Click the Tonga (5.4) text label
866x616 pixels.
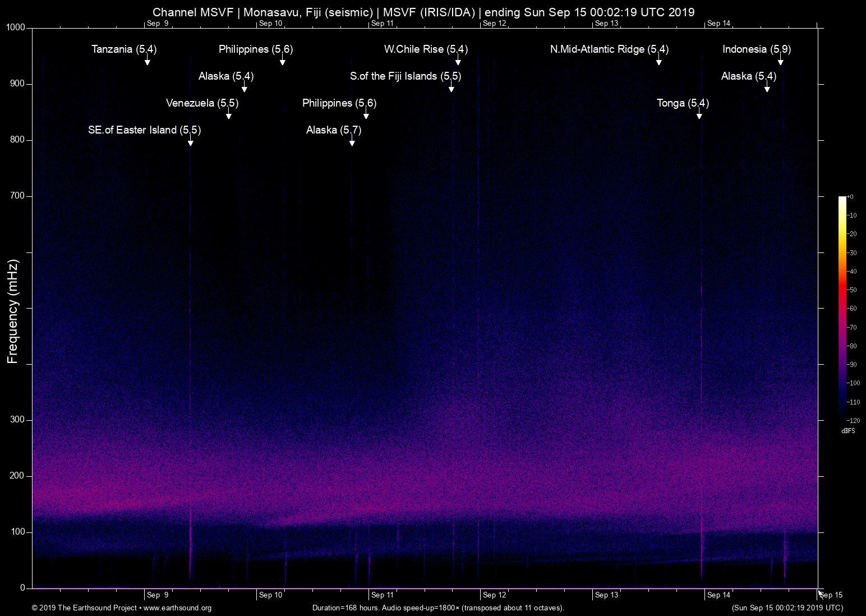click(x=683, y=103)
